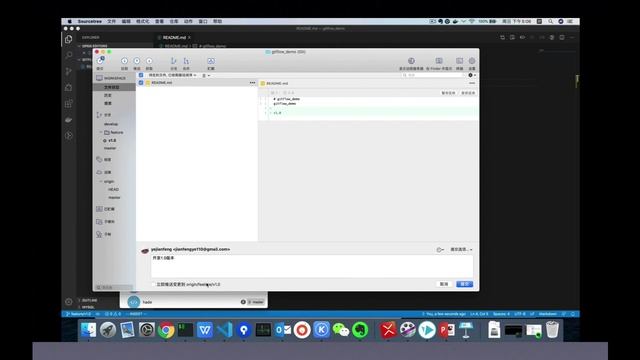Click the Chrome icon in the Dock

coord(166,330)
